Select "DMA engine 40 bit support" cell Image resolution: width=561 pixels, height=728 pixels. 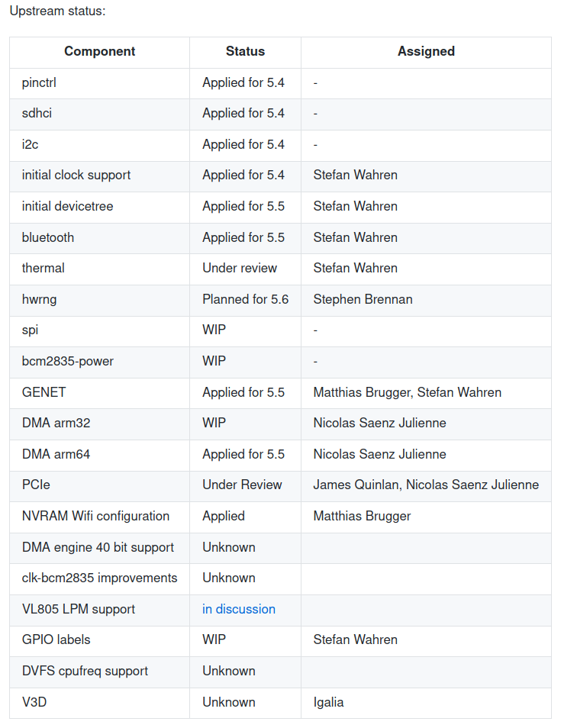(98, 547)
